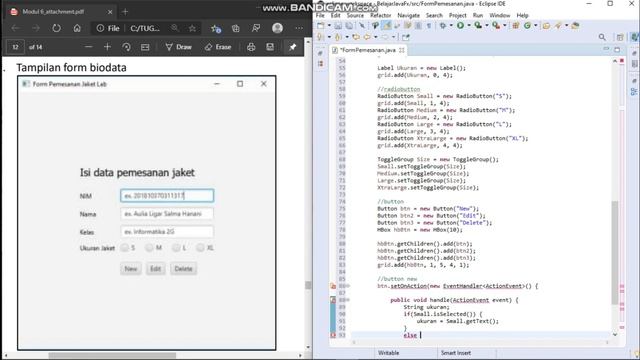Image resolution: width=640 pixels, height=360 pixels.
Task: Toggle Mark Occurrences in Eclipse toolbar
Action: point(386,26)
